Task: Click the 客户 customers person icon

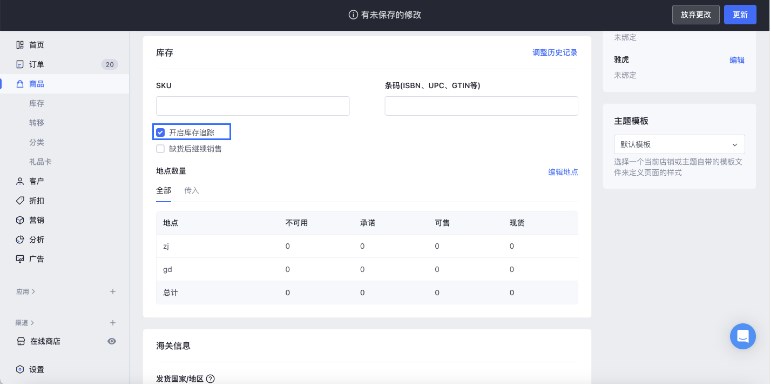Action: coord(20,181)
